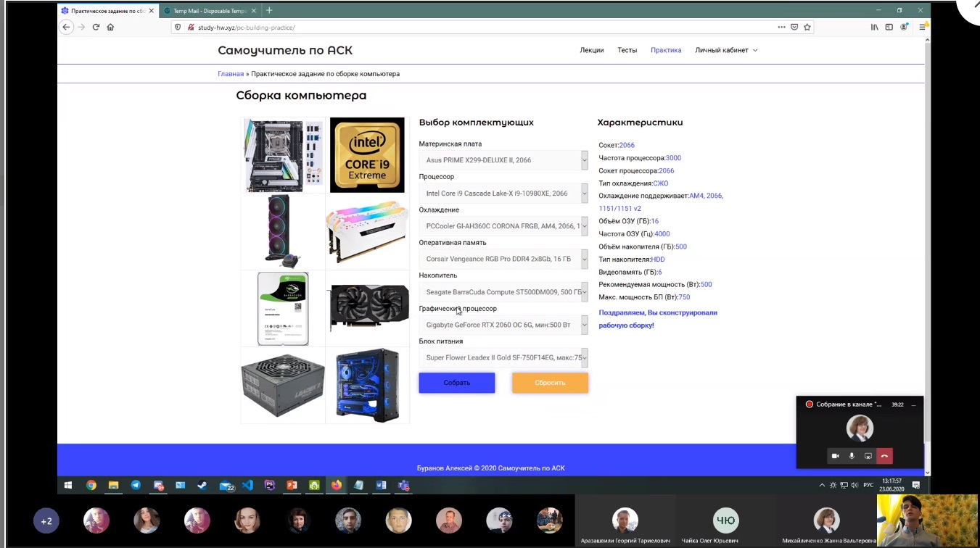
Task: Select the Практическое задание browser tab
Action: pos(107,11)
